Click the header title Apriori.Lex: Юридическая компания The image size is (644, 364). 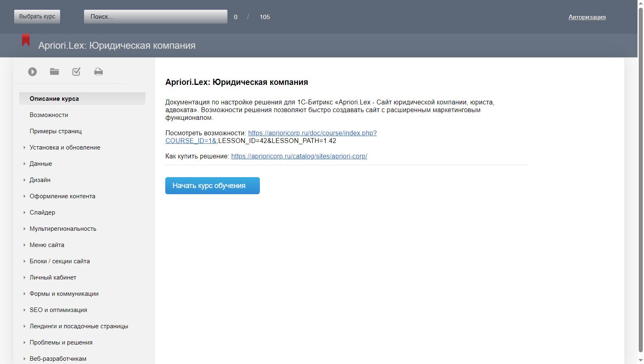[x=117, y=45]
